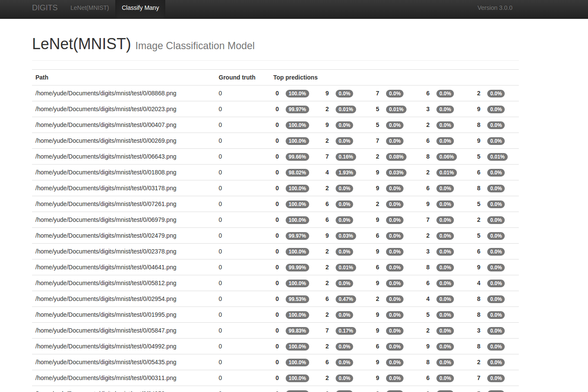Select path ending 06979.png
The image size is (588, 392).
[x=106, y=220]
